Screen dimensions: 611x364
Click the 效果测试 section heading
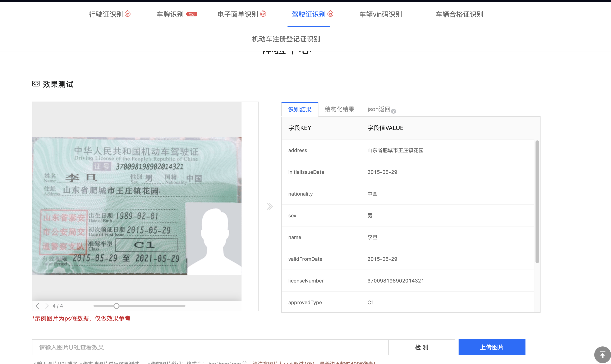58,84
